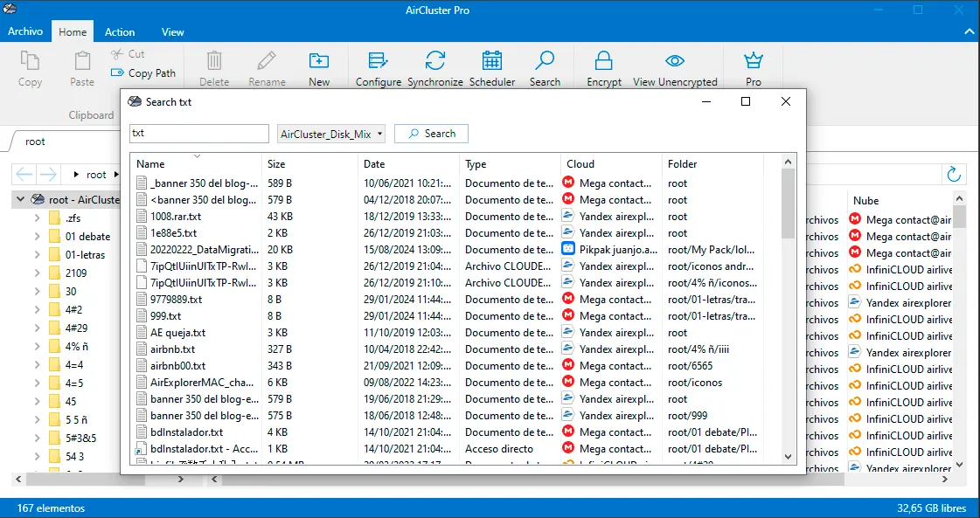Click the shortcut icon of bdInstalador.txt - Acc...

coord(142,449)
